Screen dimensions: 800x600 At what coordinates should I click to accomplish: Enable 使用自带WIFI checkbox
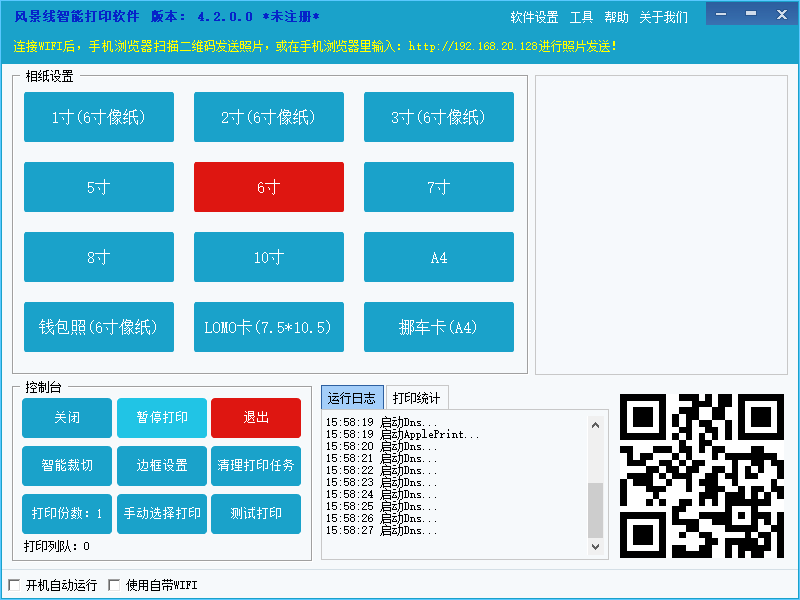pos(114,585)
